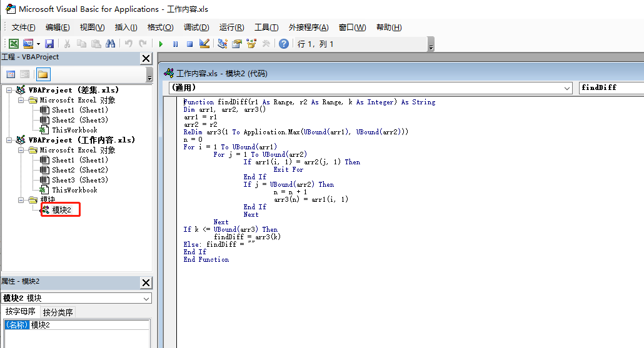Run the macro with the play icon
This screenshot has height=348, width=644.
click(x=161, y=44)
